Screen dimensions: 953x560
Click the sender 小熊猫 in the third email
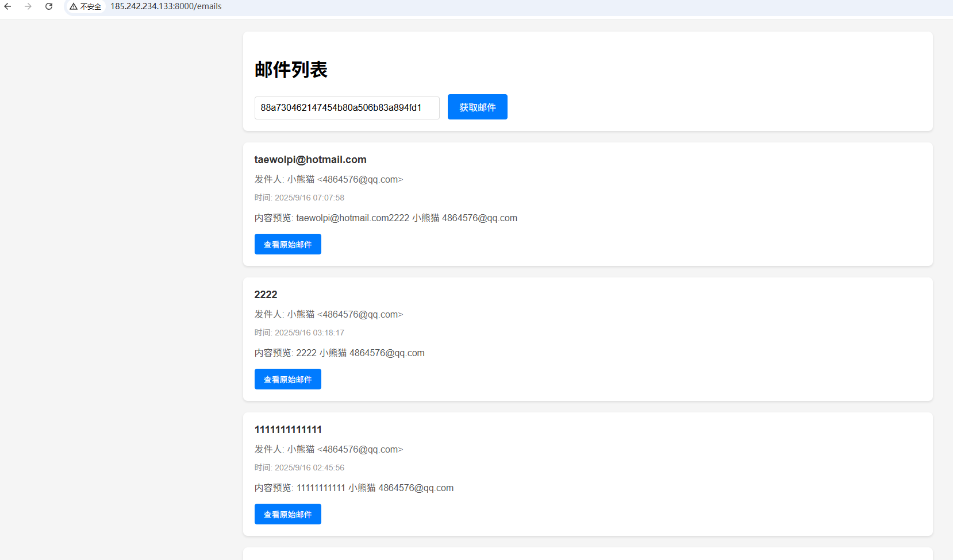pos(301,449)
